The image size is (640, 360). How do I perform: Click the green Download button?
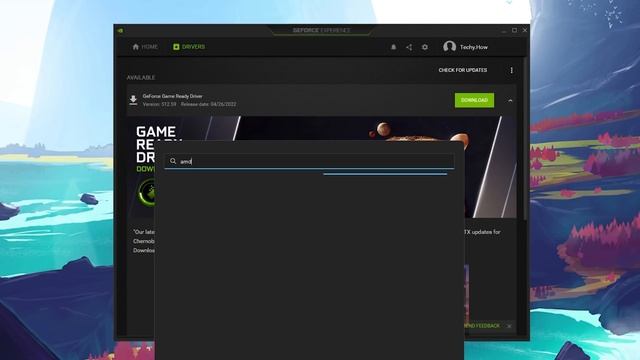[x=474, y=100]
